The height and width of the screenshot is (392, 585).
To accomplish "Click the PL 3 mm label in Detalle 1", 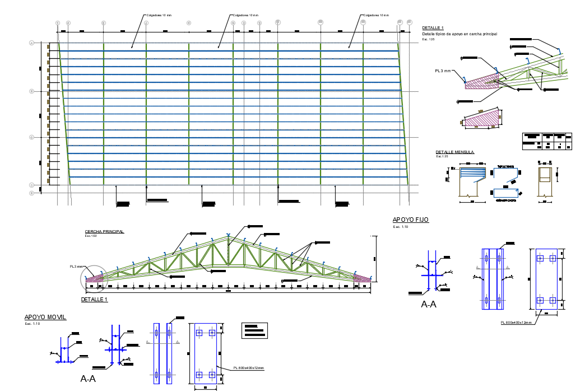I will coord(443,71).
